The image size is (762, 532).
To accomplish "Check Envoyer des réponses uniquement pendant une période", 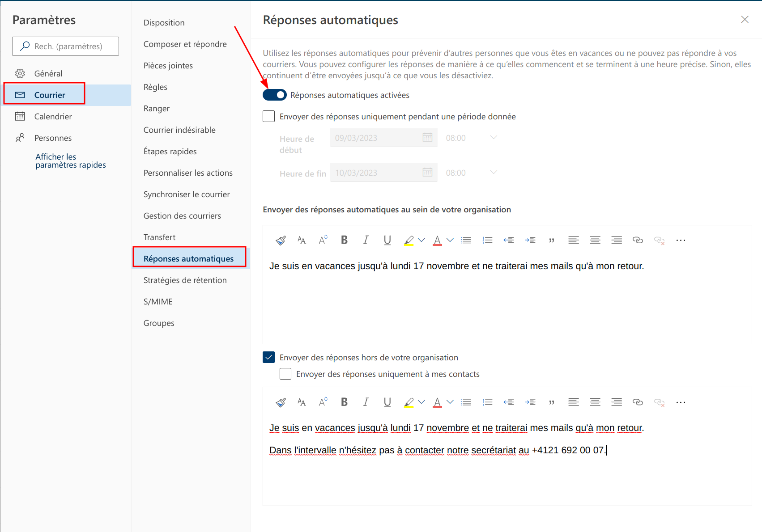I will (269, 117).
